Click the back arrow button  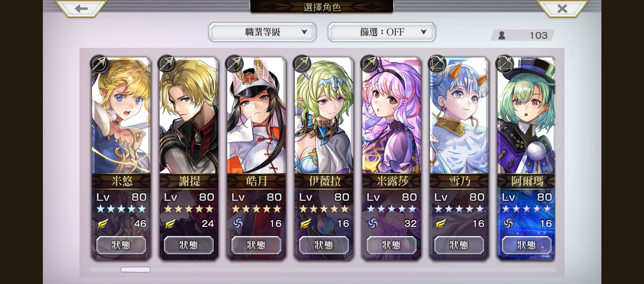(81, 8)
